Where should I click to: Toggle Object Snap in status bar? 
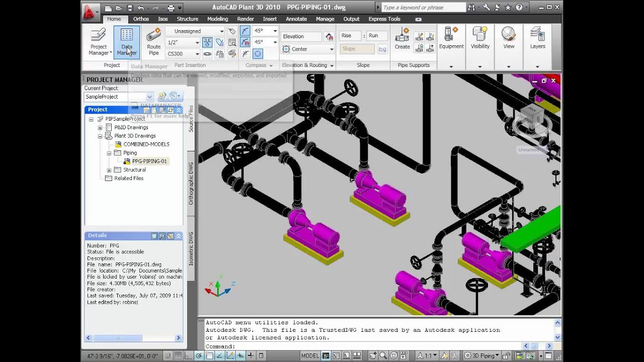point(209,355)
